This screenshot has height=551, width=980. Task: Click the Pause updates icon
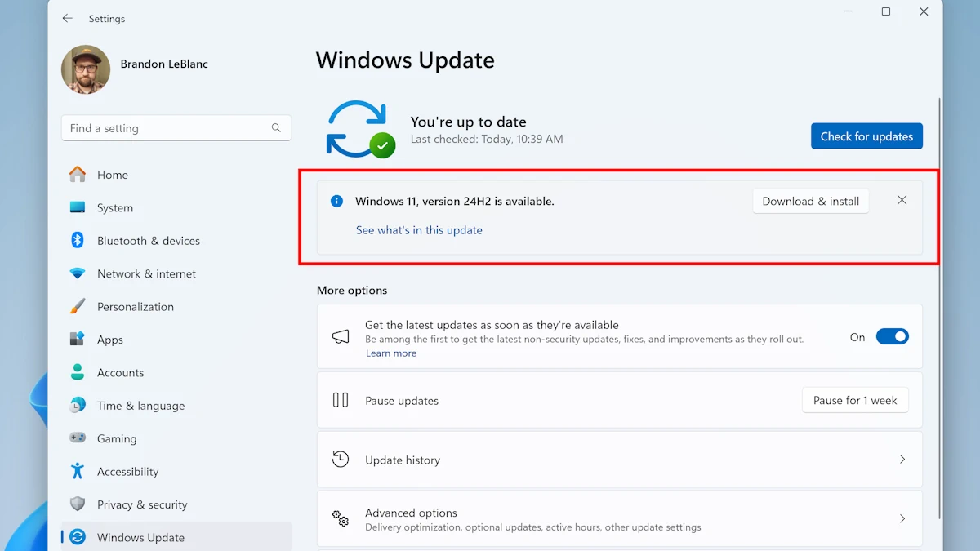(x=341, y=400)
